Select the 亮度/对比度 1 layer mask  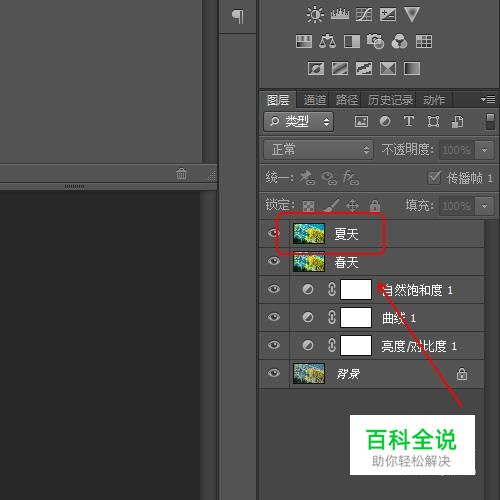[356, 345]
